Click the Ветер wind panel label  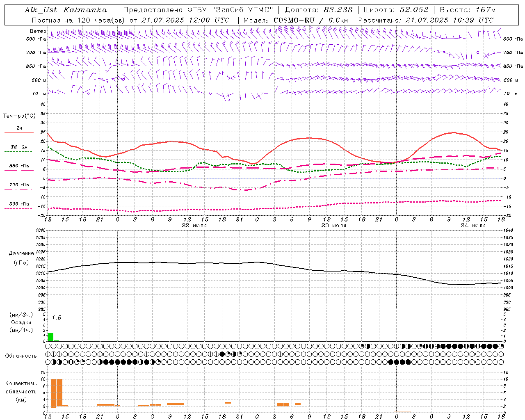(38, 31)
